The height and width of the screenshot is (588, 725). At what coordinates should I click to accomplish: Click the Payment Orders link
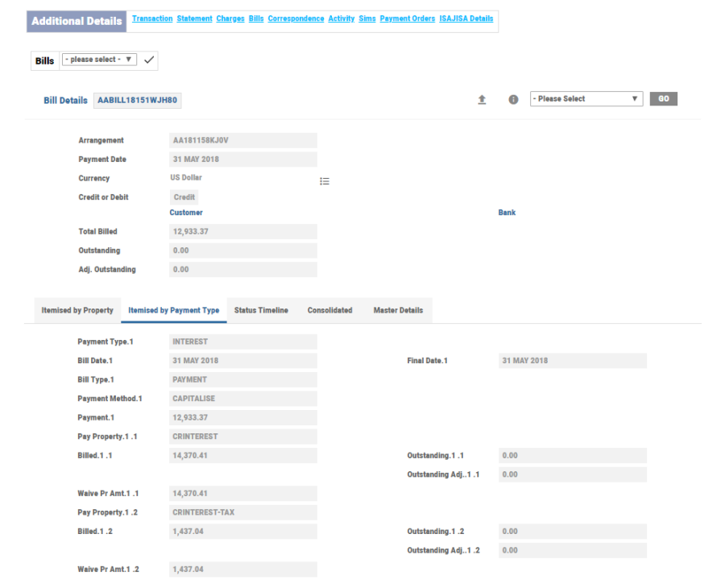[407, 19]
